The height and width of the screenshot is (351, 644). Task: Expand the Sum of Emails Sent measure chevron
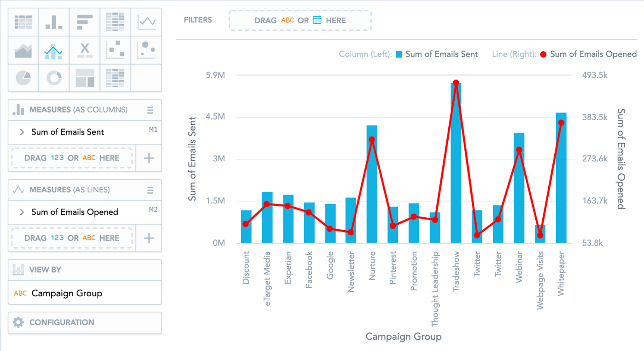pyautogui.click(x=22, y=132)
